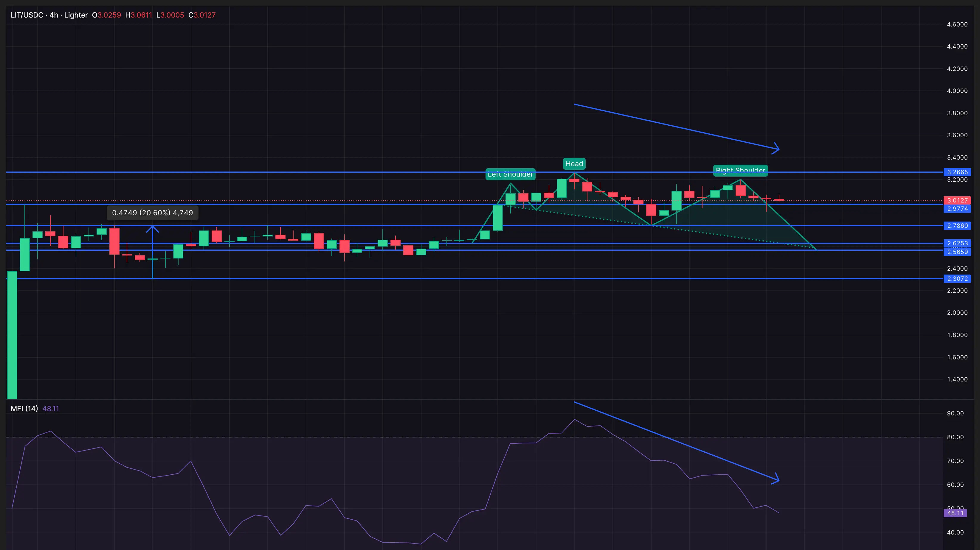Click the 2.9774 price level tag
This screenshot has height=550, width=980.
(x=957, y=209)
